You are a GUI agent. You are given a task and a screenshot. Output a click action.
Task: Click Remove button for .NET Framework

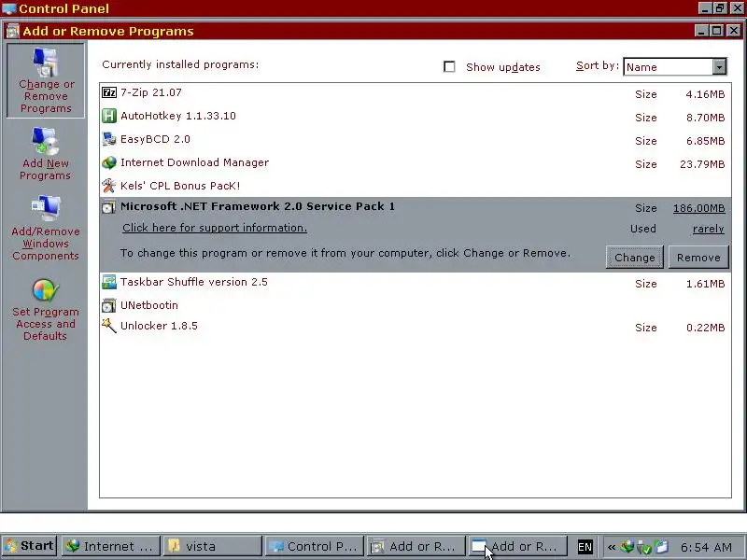pos(698,258)
